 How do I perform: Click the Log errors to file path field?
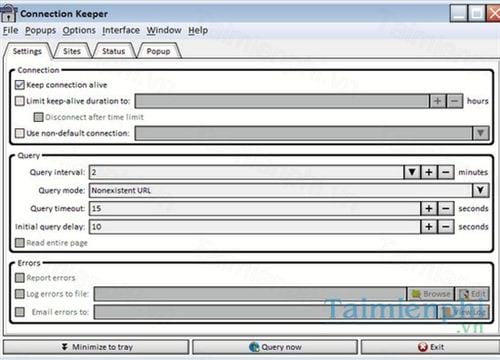tap(250, 294)
